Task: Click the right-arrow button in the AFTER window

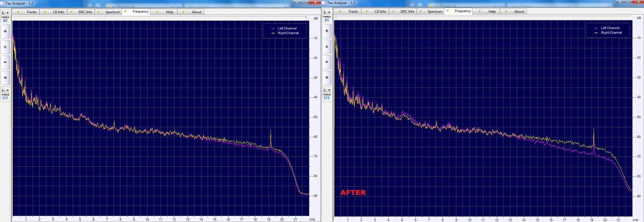Action: (327, 62)
